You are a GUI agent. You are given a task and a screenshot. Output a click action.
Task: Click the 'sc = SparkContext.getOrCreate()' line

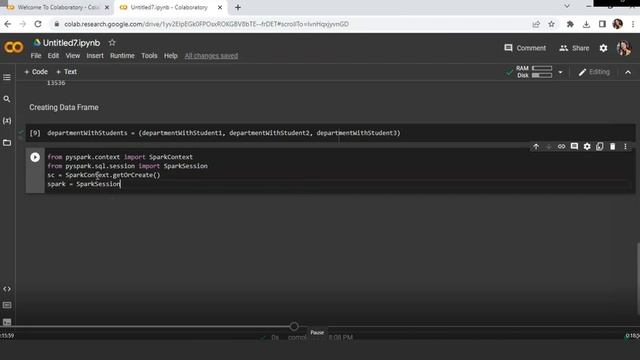[104, 175]
